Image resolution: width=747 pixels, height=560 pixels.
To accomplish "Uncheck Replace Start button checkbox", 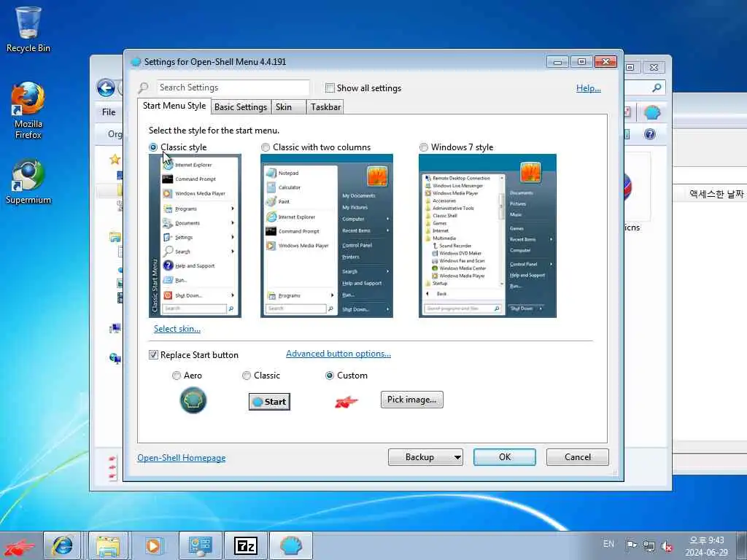I will 153,355.
